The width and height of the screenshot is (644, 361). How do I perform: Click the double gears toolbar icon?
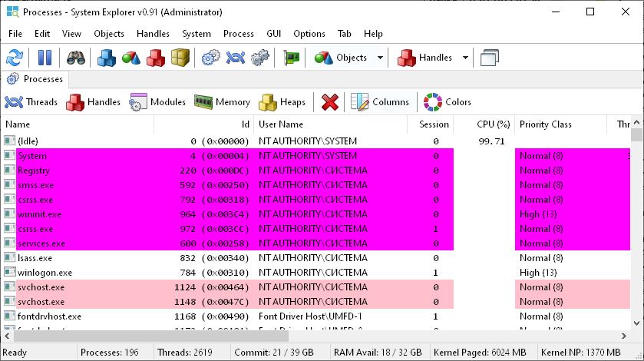(260, 58)
